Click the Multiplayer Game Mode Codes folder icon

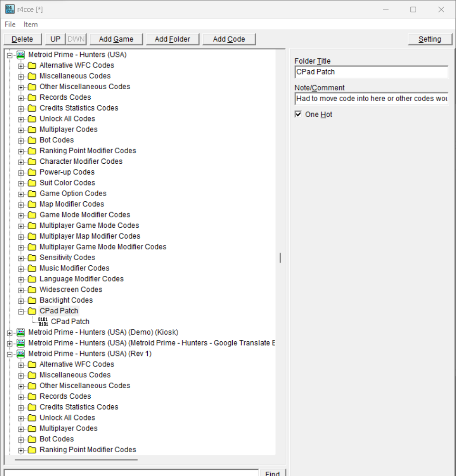coord(32,225)
